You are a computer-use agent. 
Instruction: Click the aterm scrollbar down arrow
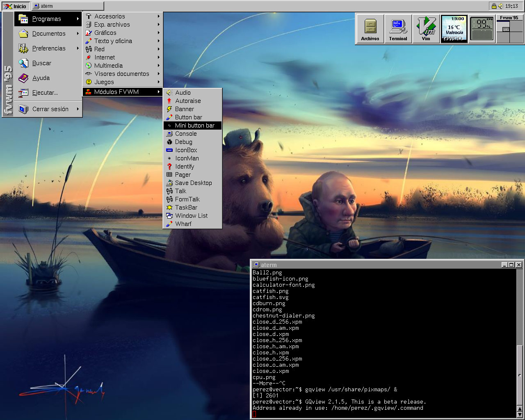pos(520,415)
